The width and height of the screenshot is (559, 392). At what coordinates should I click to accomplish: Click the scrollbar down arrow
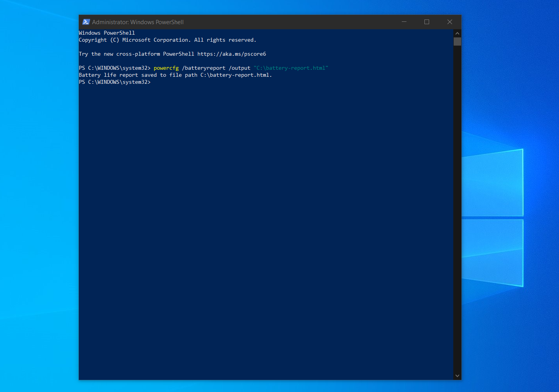point(457,375)
